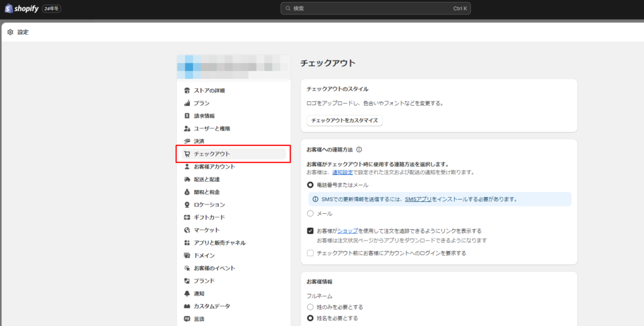Select 姓のみを必要とする radio option

[310, 306]
